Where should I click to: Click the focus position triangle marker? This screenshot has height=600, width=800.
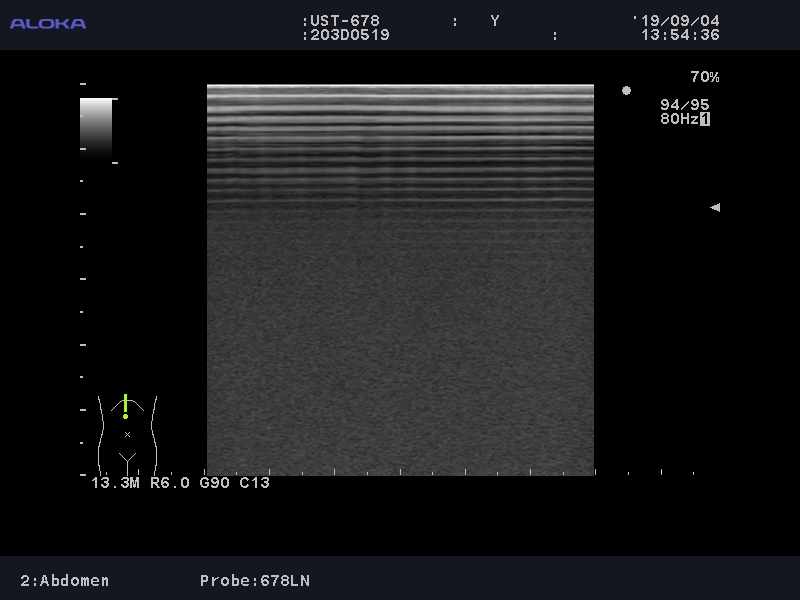[x=714, y=208]
